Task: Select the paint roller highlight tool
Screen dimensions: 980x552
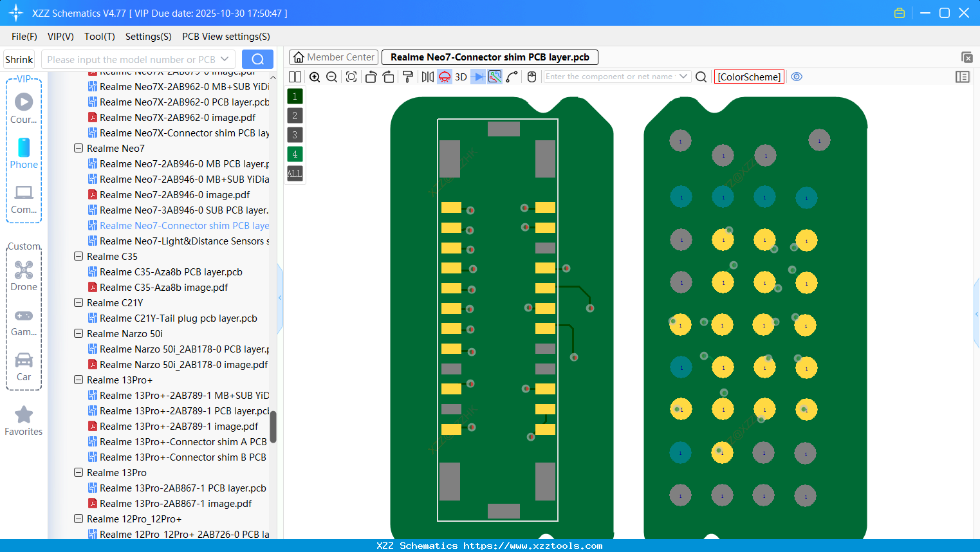Action: (408, 77)
